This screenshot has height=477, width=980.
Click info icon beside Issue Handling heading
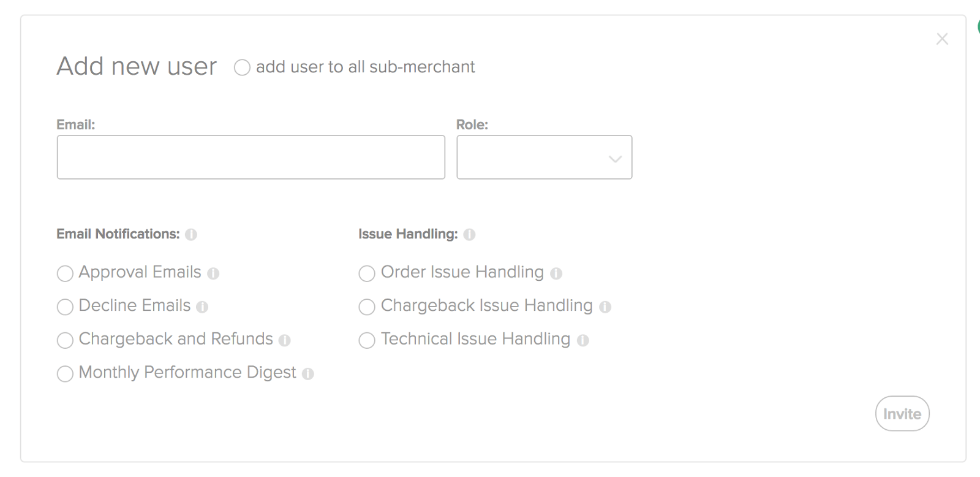pyautogui.click(x=469, y=235)
